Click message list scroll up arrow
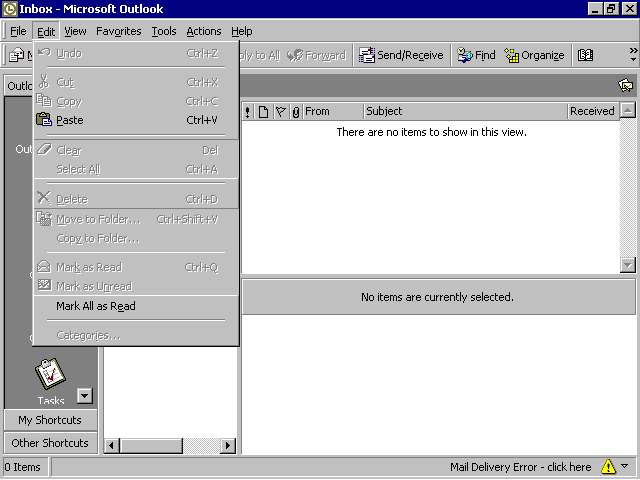Screen dimensions: 640x480 pos(628,110)
